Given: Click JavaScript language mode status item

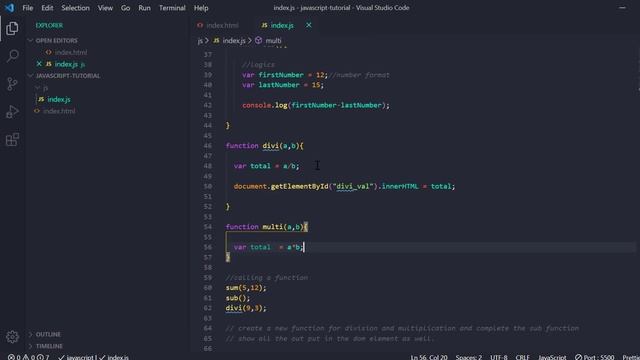Looking at the screenshot, I should tap(552, 357).
